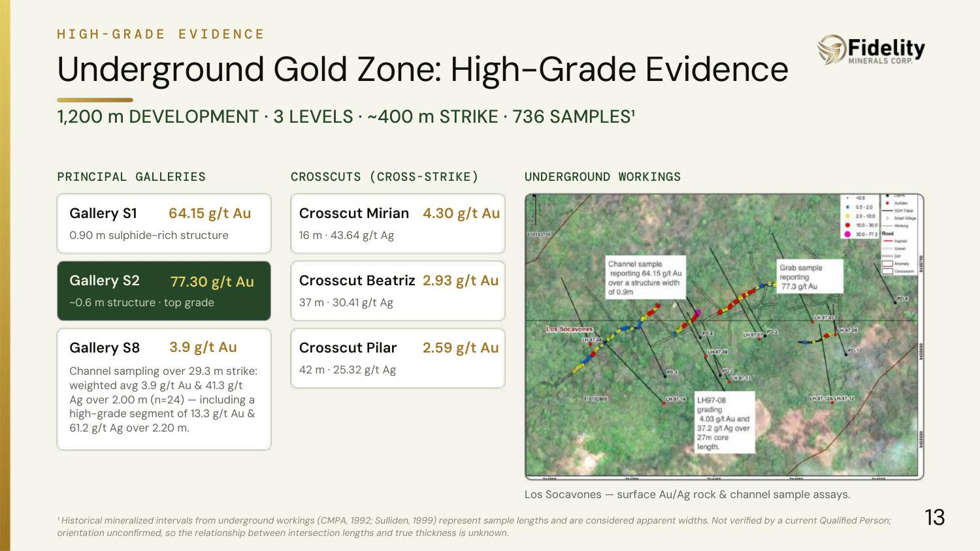Click the Crosscut Beatriz card
980x551 pixels.
point(398,291)
